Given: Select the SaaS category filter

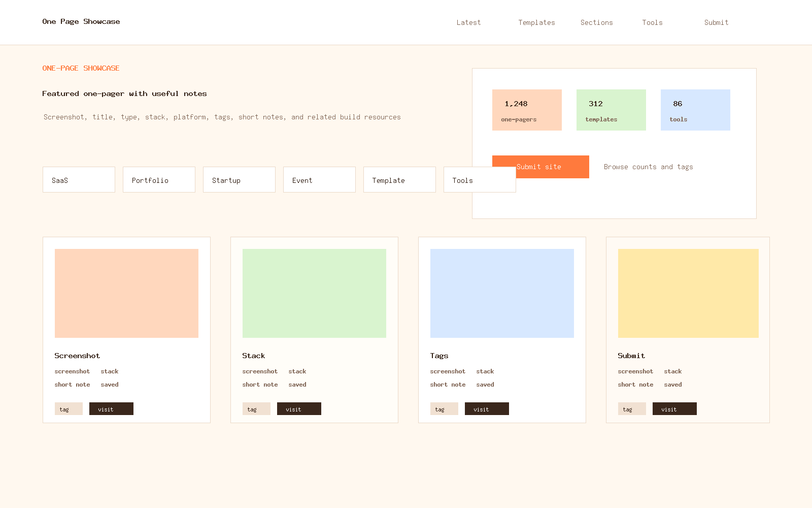Looking at the screenshot, I should point(79,180).
